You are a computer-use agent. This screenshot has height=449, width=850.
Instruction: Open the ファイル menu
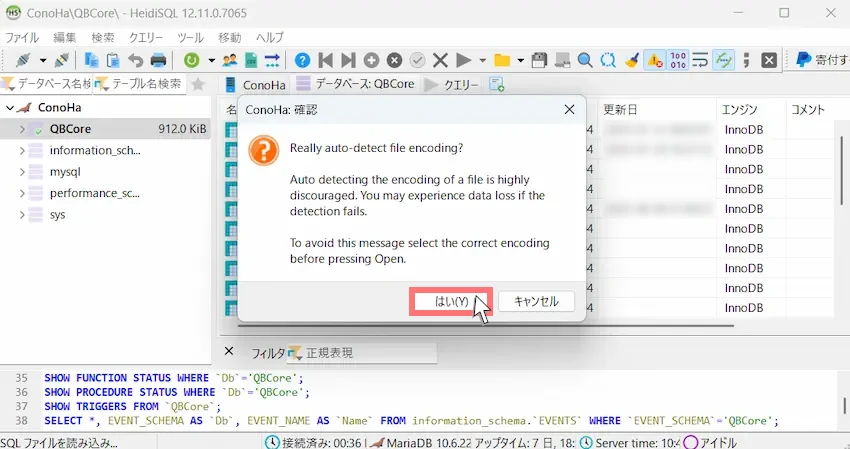22,37
